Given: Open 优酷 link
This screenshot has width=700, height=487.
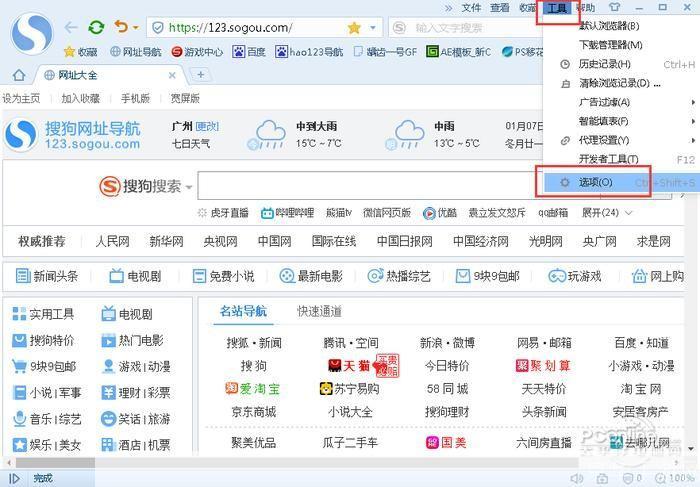Looking at the screenshot, I should coord(440,213).
